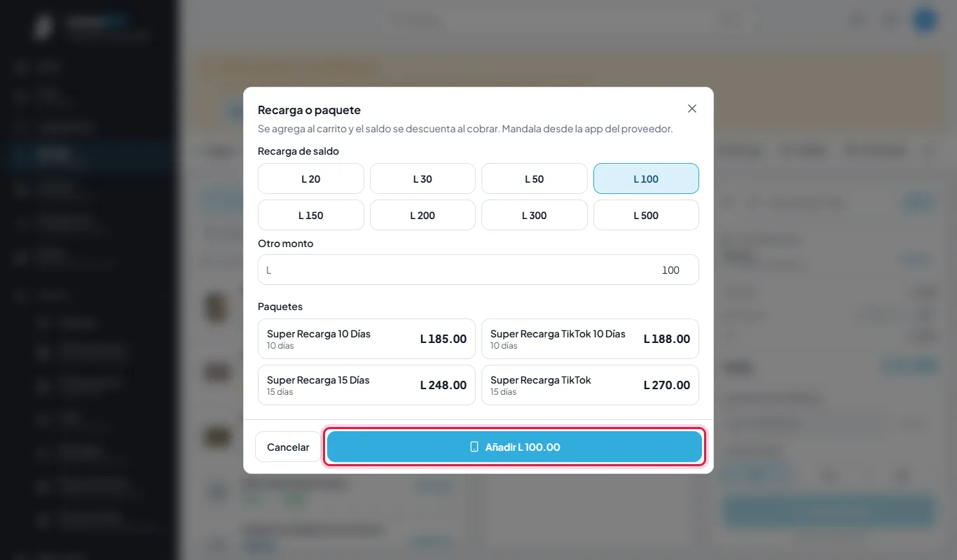The width and height of the screenshot is (957, 560).
Task: Click the L 185.00 package price
Action: tap(443, 339)
